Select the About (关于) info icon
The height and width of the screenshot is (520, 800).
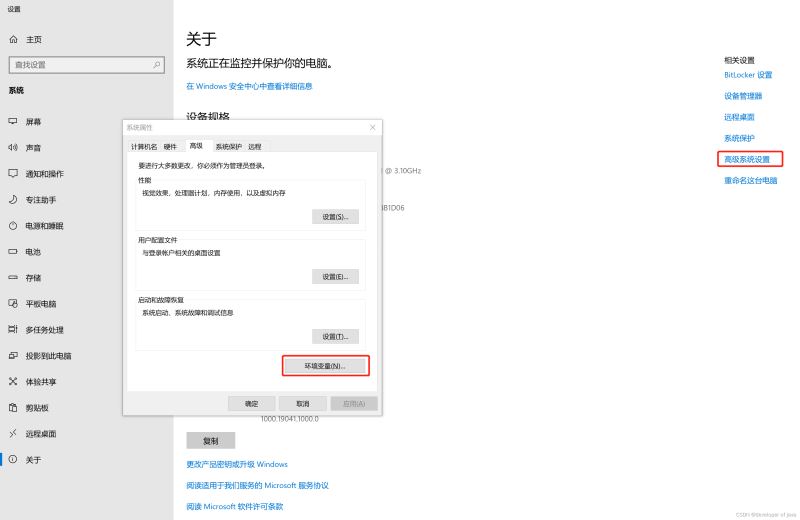point(13,459)
